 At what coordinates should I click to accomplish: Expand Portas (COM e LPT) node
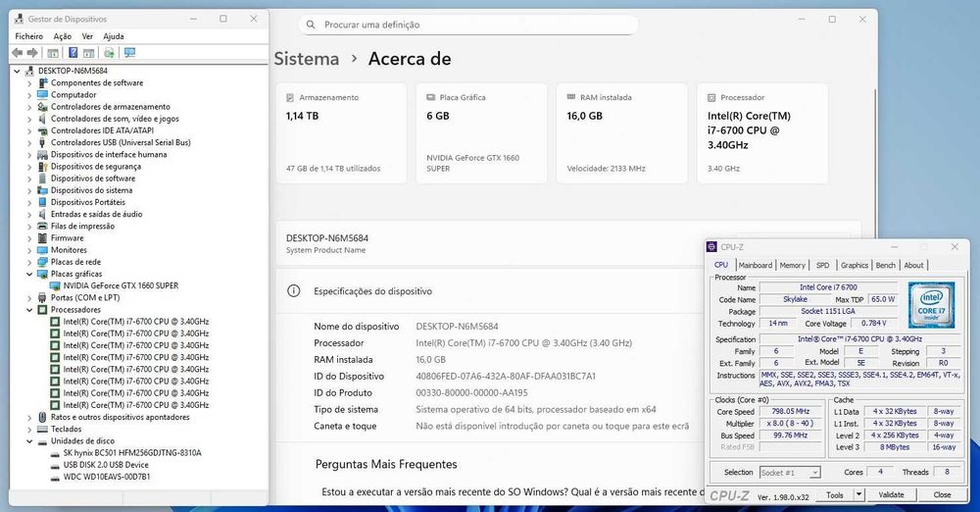click(29, 298)
